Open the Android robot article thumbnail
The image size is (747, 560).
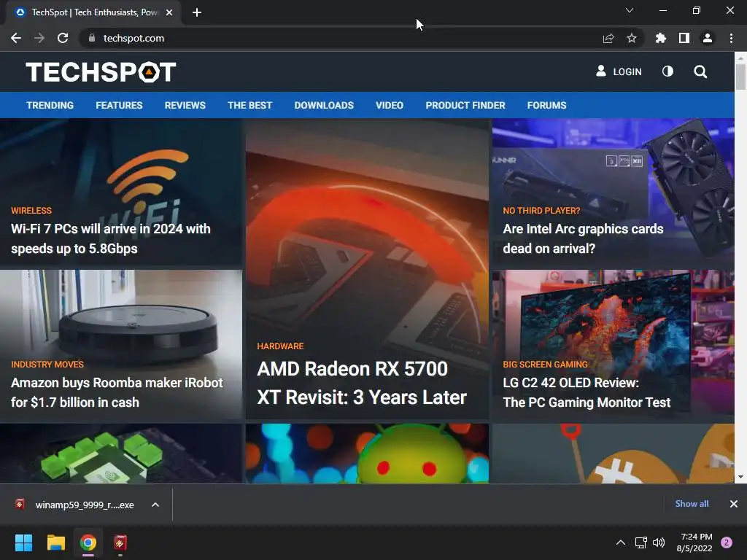(368, 454)
